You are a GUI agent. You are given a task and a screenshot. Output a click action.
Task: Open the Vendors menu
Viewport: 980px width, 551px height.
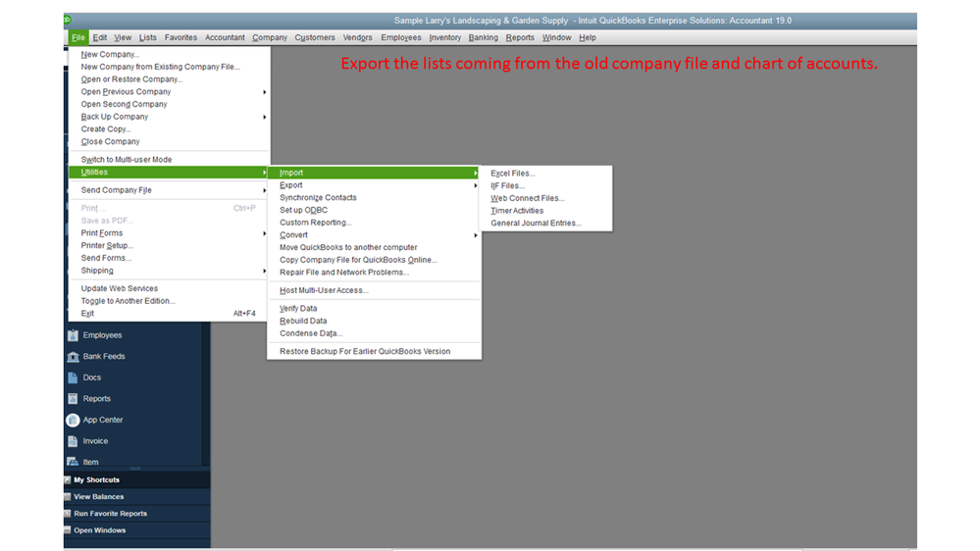(357, 37)
